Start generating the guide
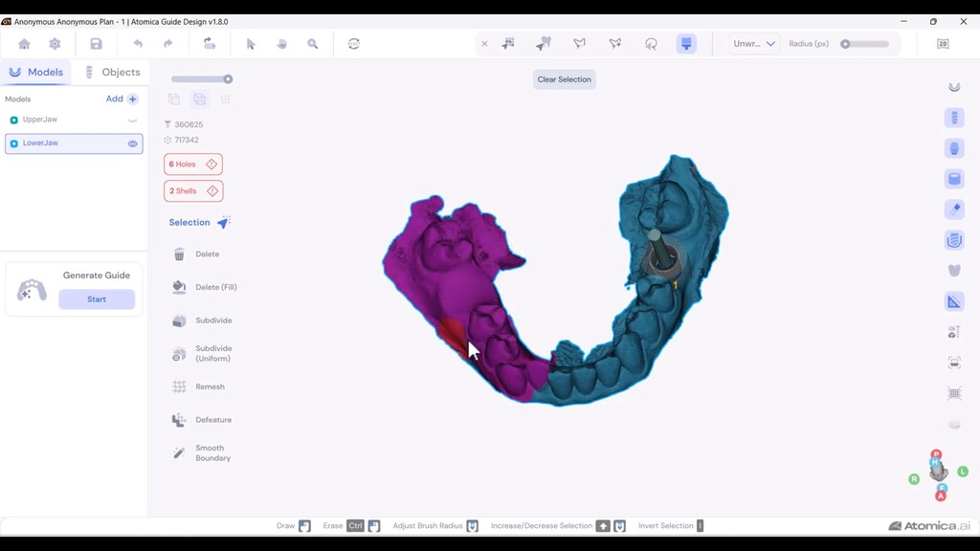 pos(96,298)
